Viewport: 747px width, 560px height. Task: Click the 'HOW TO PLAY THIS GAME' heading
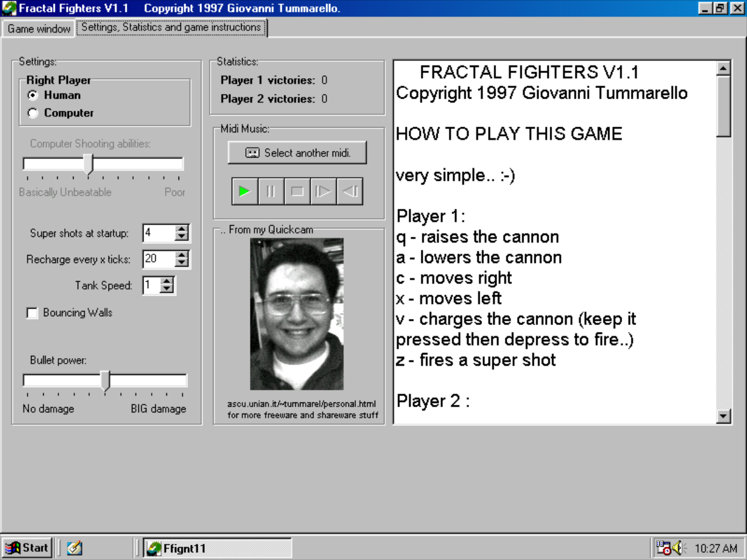[509, 134]
